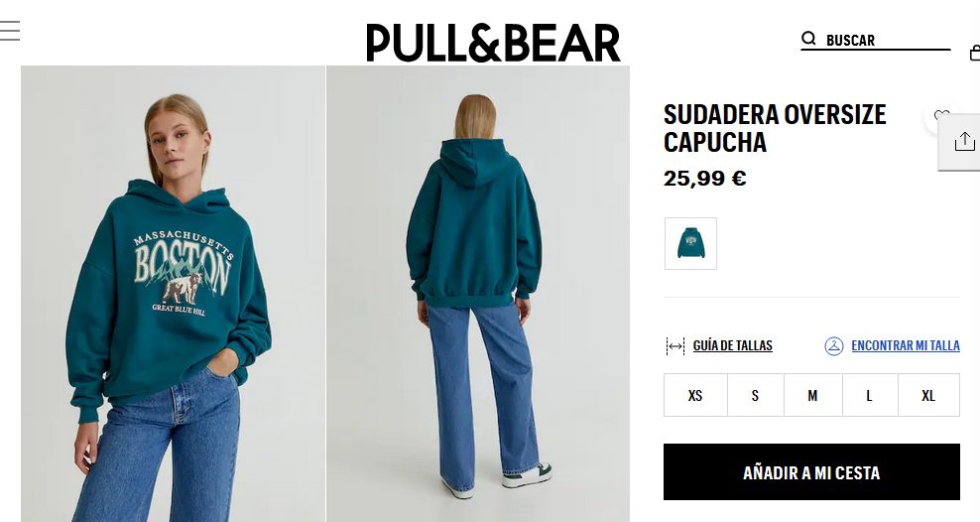Click the share icon button

point(964,141)
